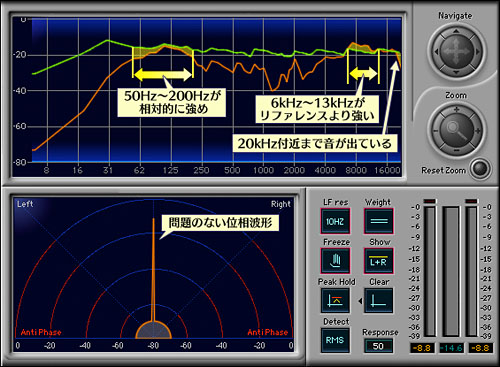Click the center magnifier in Zoom dial

456,130
